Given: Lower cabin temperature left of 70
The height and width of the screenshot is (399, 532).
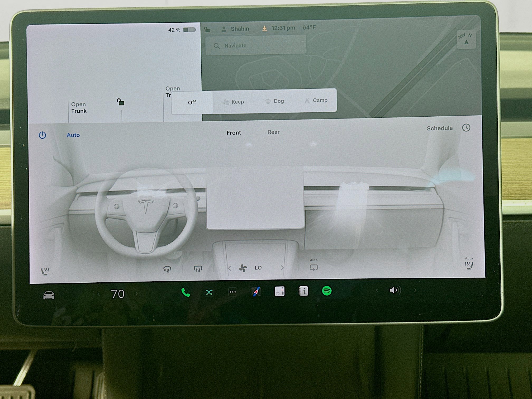Looking at the screenshot, I should (x=99, y=294).
